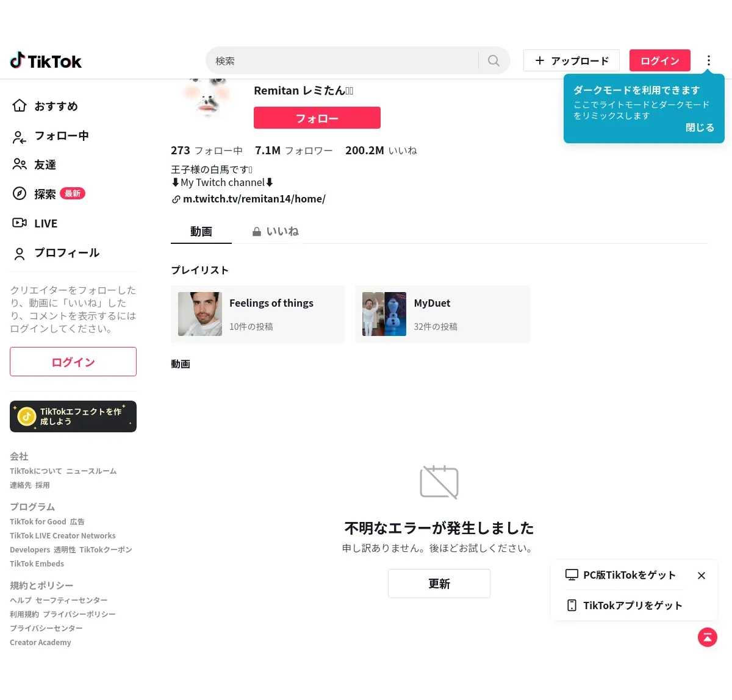
Task: Expand the 会社 footer section
Action: [x=19, y=456]
